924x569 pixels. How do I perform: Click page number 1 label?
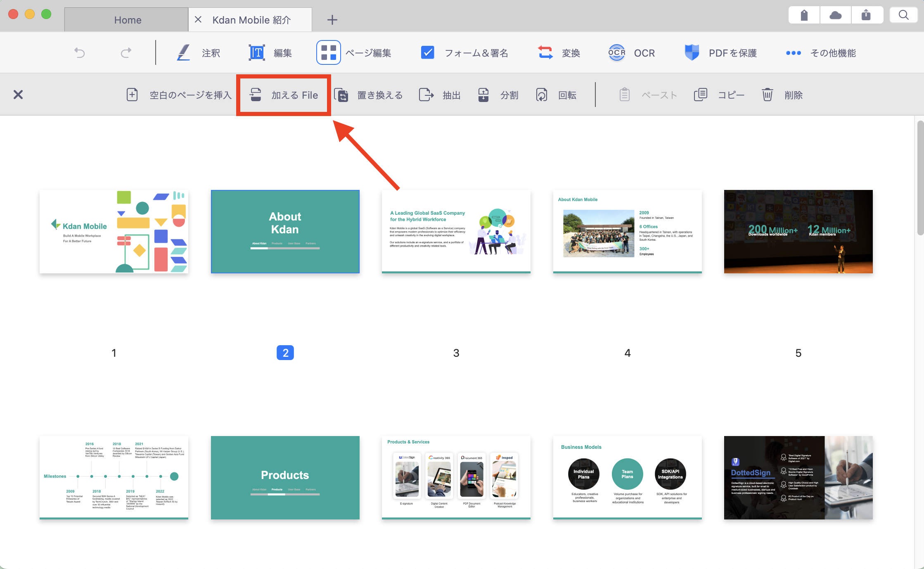click(x=114, y=353)
